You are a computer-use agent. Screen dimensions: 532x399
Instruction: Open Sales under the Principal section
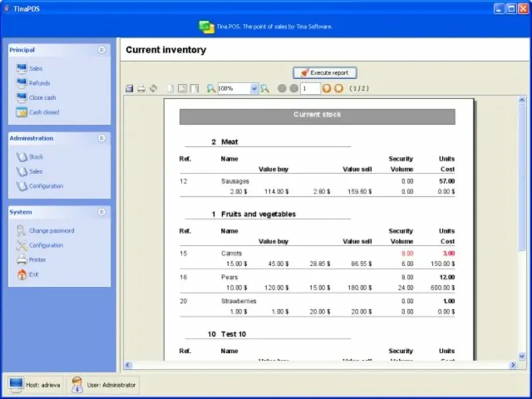[35, 68]
